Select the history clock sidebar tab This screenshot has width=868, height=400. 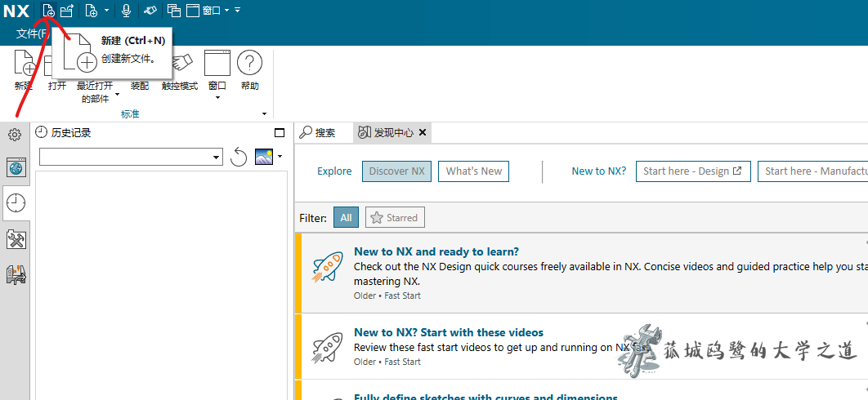tap(16, 203)
